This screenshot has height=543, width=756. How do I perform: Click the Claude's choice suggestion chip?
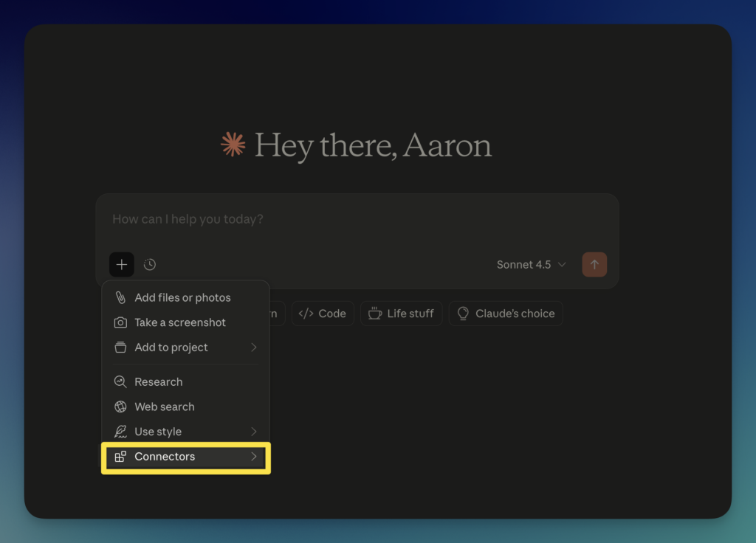506,314
